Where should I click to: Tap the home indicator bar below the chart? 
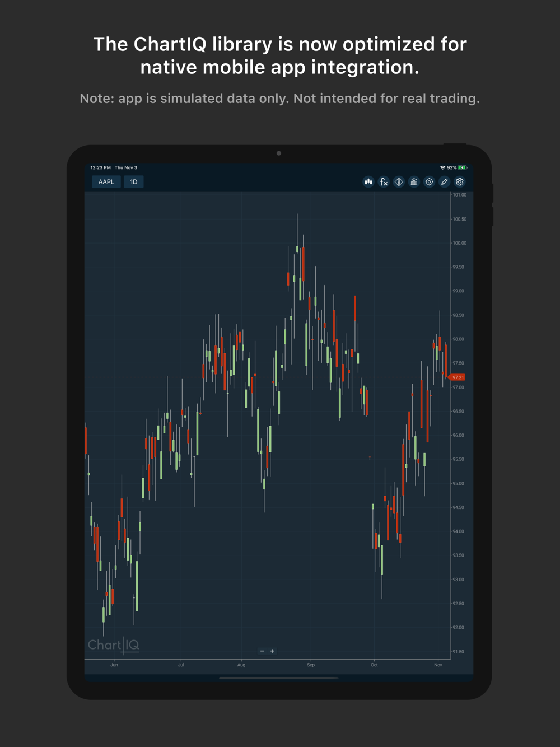[x=279, y=678]
